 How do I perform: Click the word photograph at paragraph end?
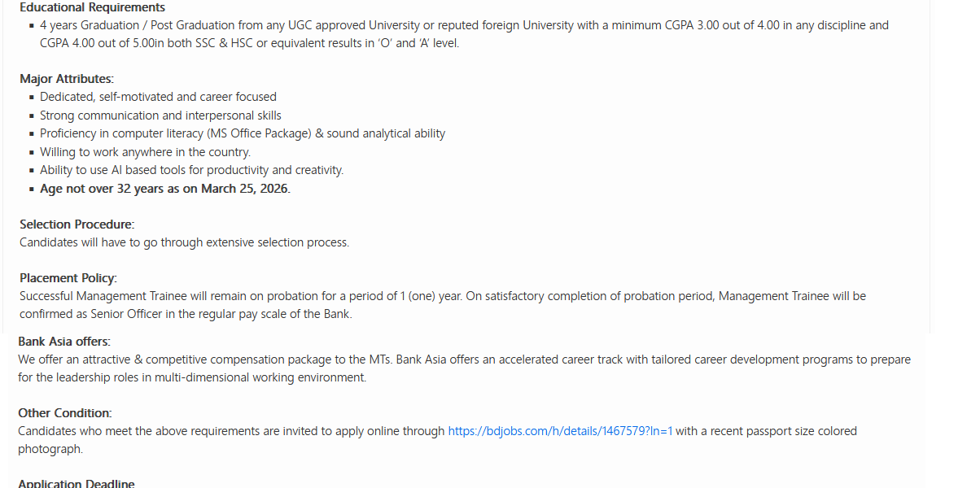[x=50, y=449]
